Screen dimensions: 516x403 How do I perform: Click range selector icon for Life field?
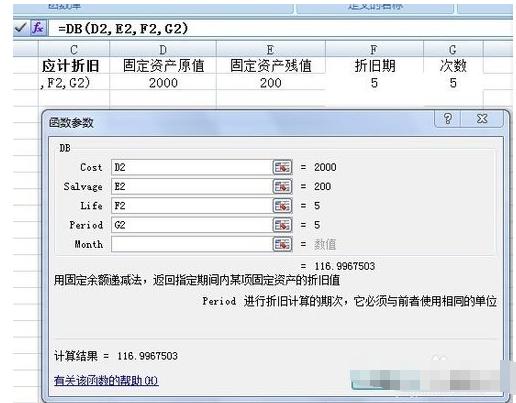pyautogui.click(x=282, y=206)
